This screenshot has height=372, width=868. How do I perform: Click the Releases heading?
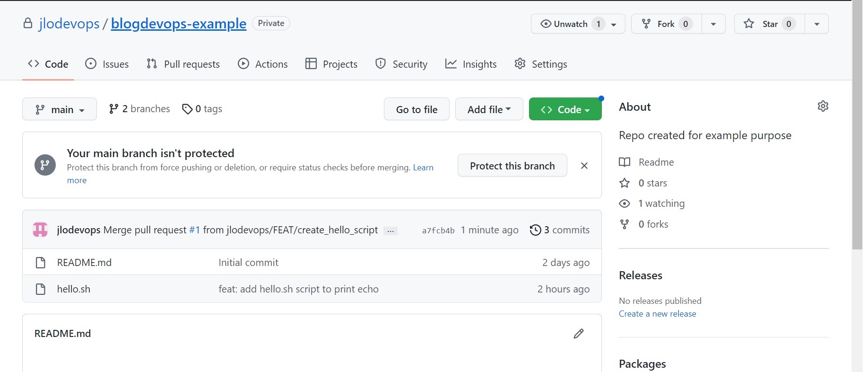[x=641, y=275]
